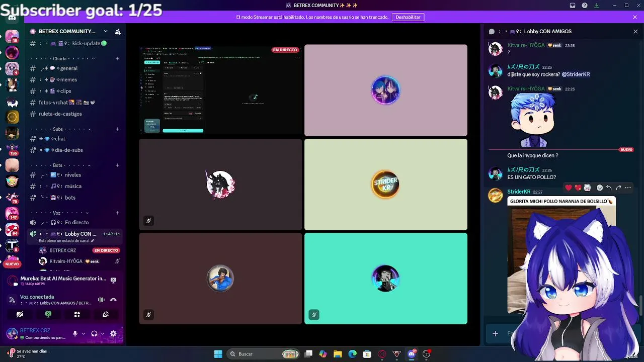This screenshot has height=362, width=644.
Task: Open the general channel
Action: (75, 68)
